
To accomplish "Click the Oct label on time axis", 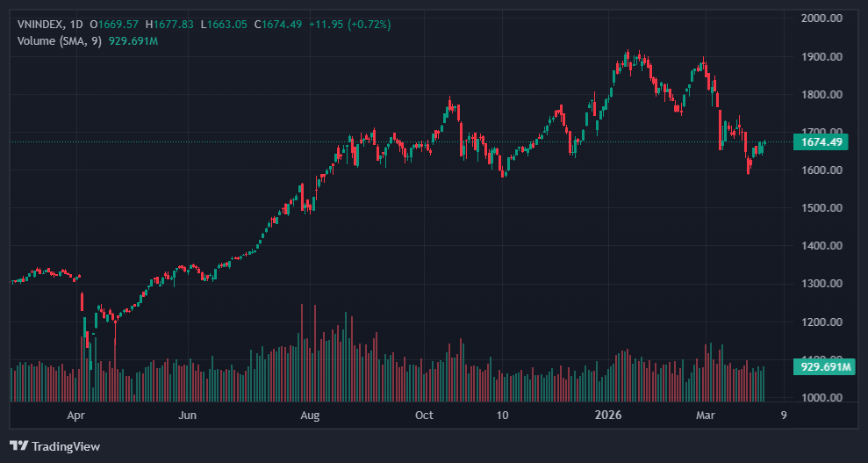I will 424,415.
